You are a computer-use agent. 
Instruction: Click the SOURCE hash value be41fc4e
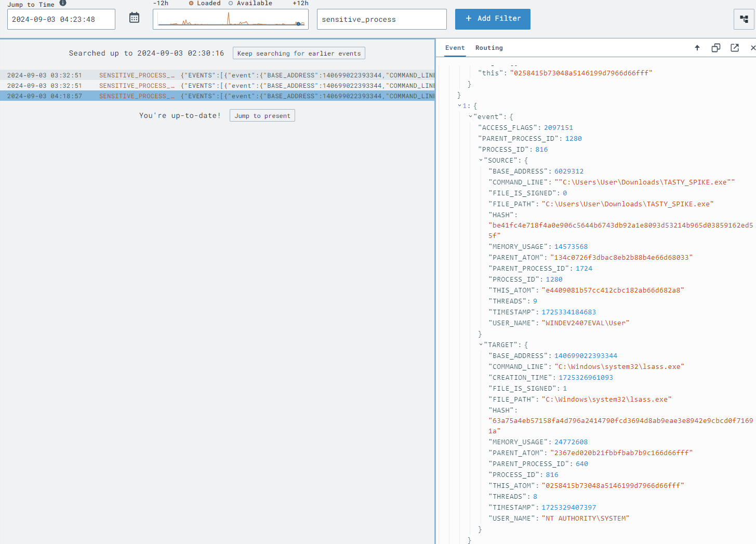(620, 231)
